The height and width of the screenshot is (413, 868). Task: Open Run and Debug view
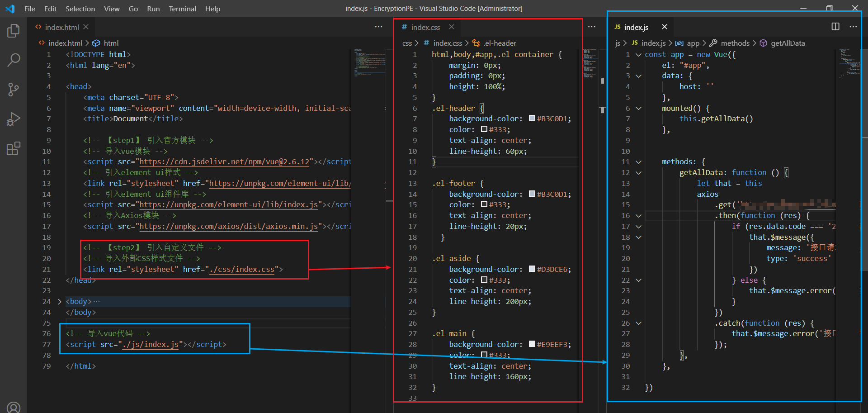pos(14,119)
